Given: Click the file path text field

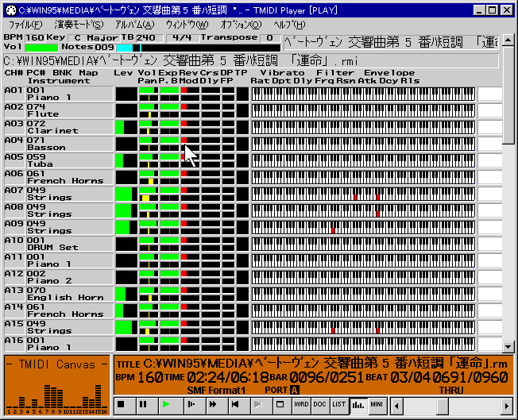Looking at the screenshot, I should (251, 61).
